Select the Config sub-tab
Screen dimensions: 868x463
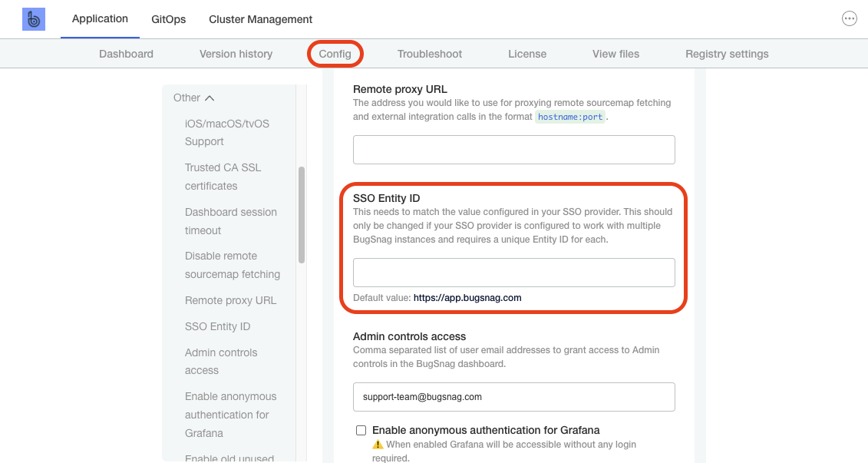coord(335,54)
